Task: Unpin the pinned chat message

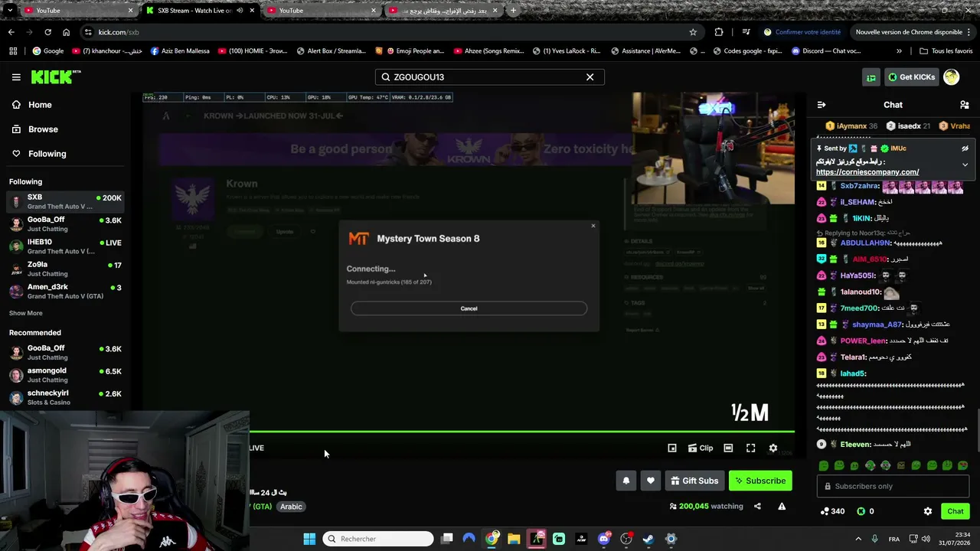Action: tap(965, 148)
